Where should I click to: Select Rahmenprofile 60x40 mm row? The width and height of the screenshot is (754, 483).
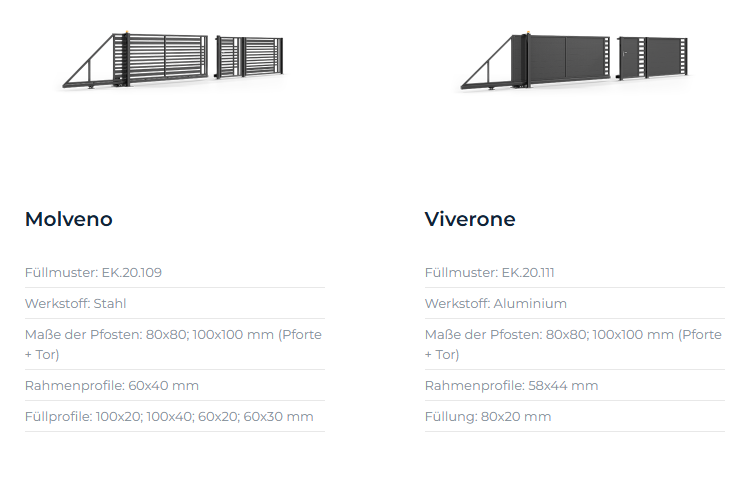[112, 385]
